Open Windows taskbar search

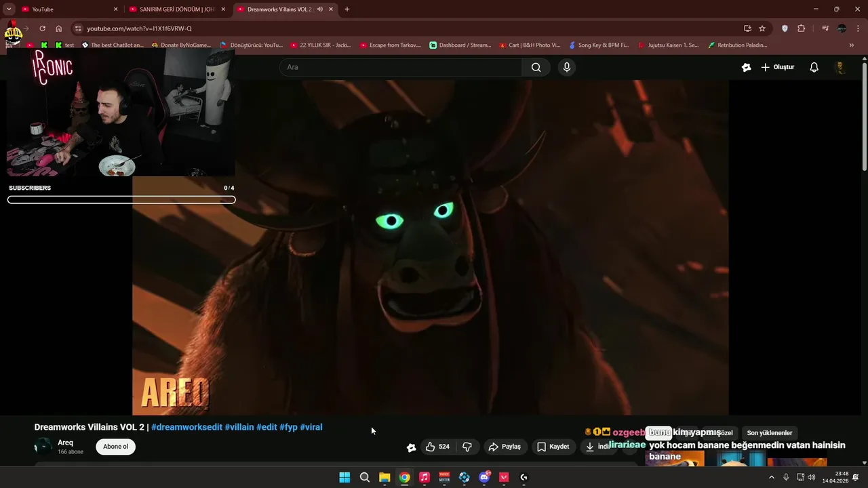pyautogui.click(x=365, y=477)
